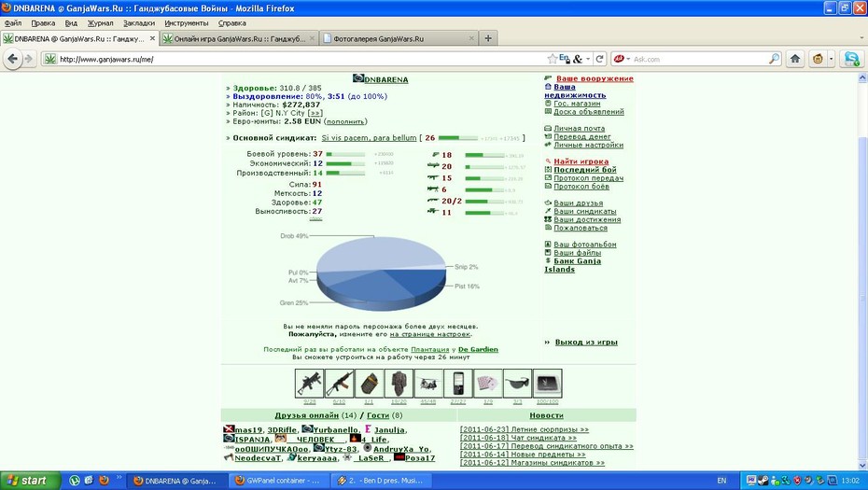This screenshot has width=868, height=490.
Task: Click the Home button in the toolbar
Action: pos(795,59)
